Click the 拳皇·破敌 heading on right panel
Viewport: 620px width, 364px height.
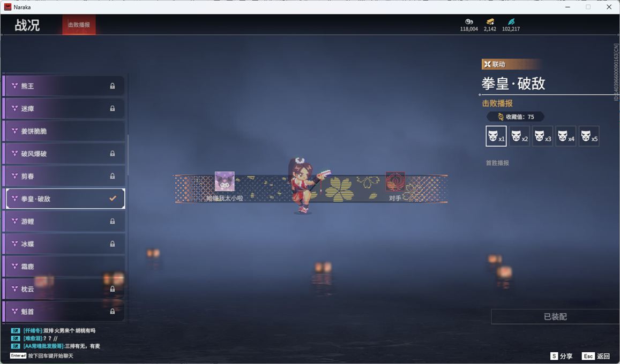click(513, 84)
